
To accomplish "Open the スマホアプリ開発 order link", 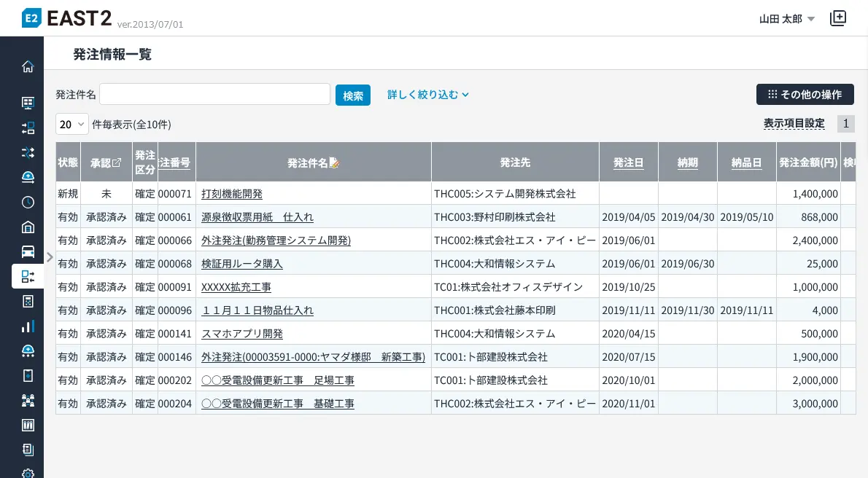I will coord(242,334).
